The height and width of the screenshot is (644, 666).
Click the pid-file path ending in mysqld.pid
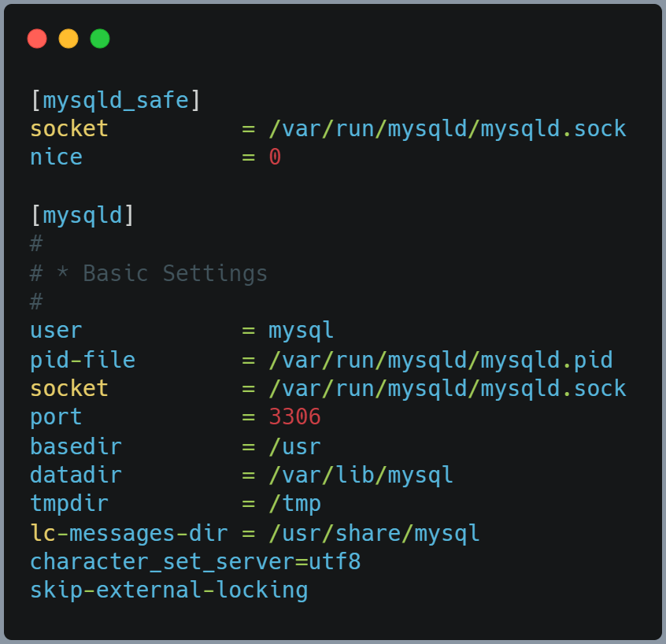440,361
